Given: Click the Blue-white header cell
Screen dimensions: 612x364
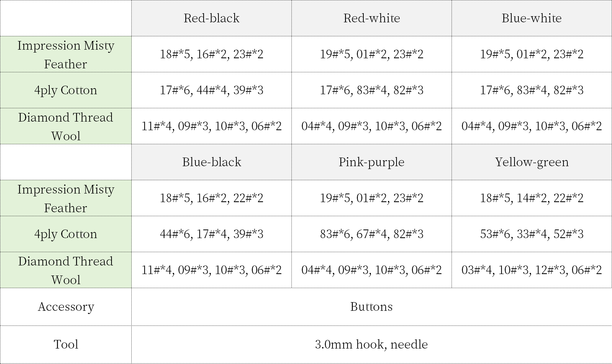Looking at the screenshot, I should [x=531, y=18].
